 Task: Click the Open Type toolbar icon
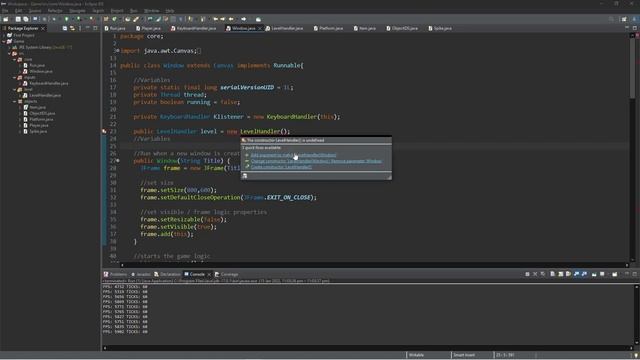[x=128, y=19]
